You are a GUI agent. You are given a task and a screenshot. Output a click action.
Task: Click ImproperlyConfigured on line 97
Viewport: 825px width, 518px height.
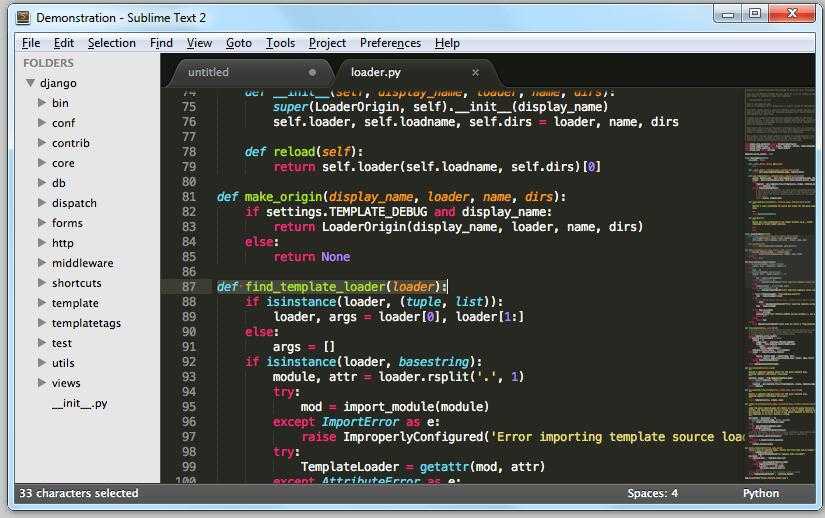click(x=413, y=437)
